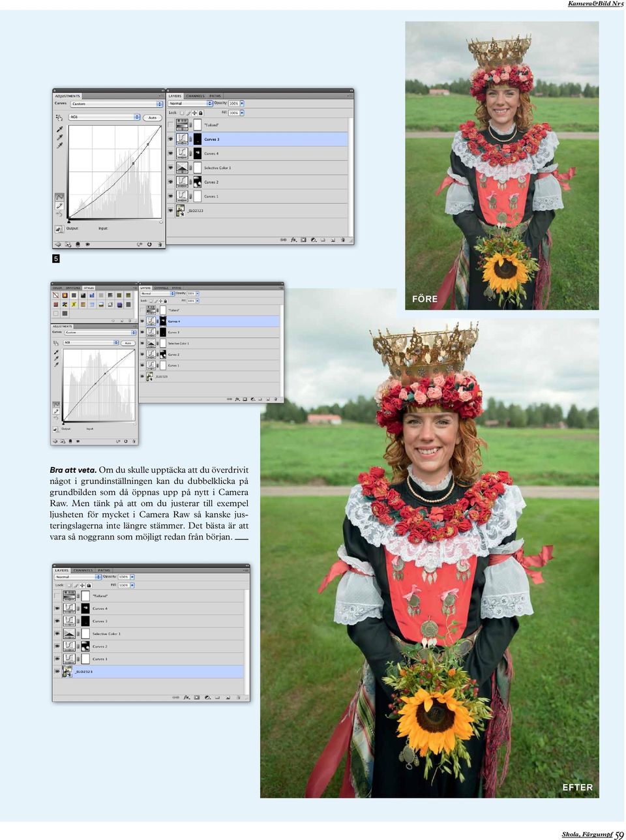Open the blend mode dropdown in bottom Layers panel

tap(78, 577)
